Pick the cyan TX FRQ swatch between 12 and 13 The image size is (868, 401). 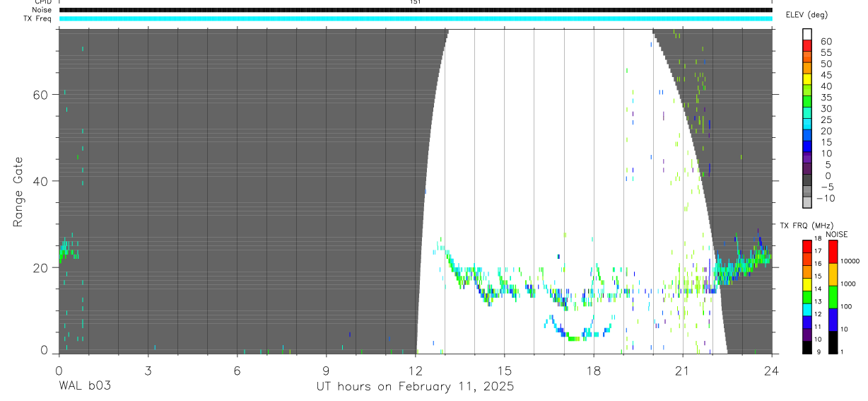(807, 309)
